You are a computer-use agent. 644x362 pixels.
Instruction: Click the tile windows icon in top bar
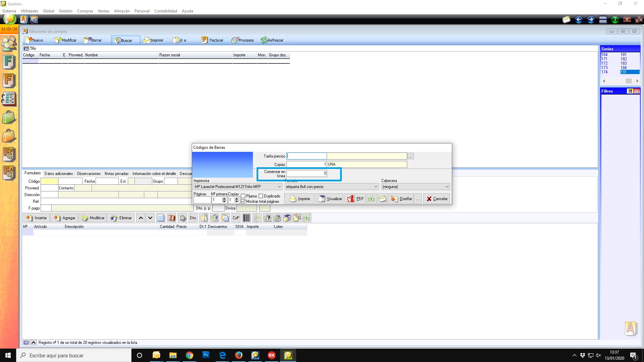pyautogui.click(x=603, y=19)
